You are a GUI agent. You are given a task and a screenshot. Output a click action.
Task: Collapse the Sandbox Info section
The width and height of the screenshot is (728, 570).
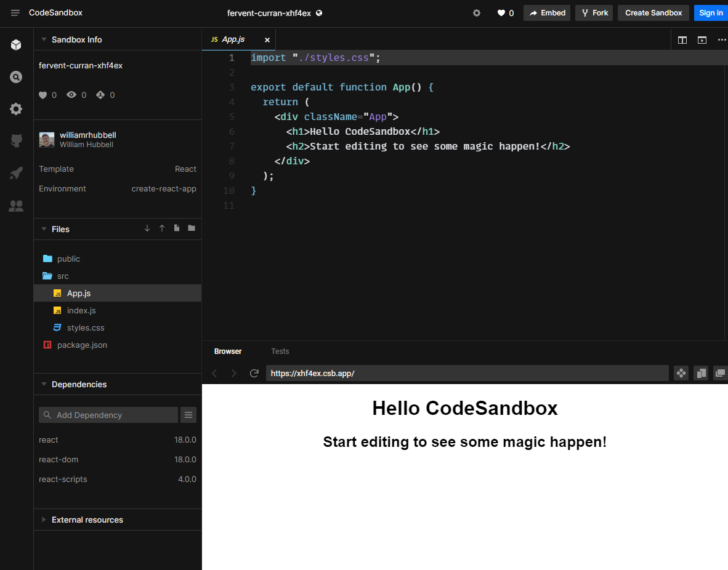(44, 40)
